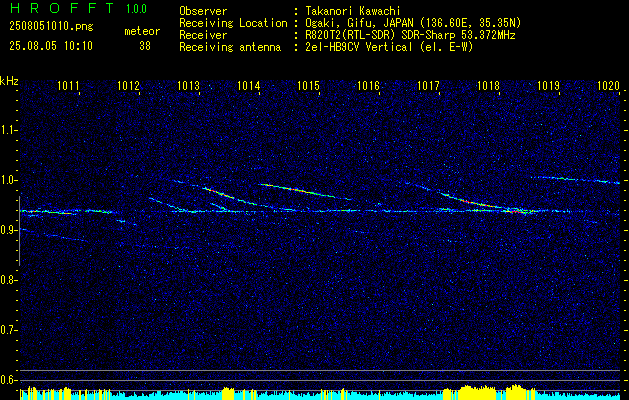The width and height of the screenshot is (629, 400).
Task: Click time axis marker 1017
Action: (428, 85)
